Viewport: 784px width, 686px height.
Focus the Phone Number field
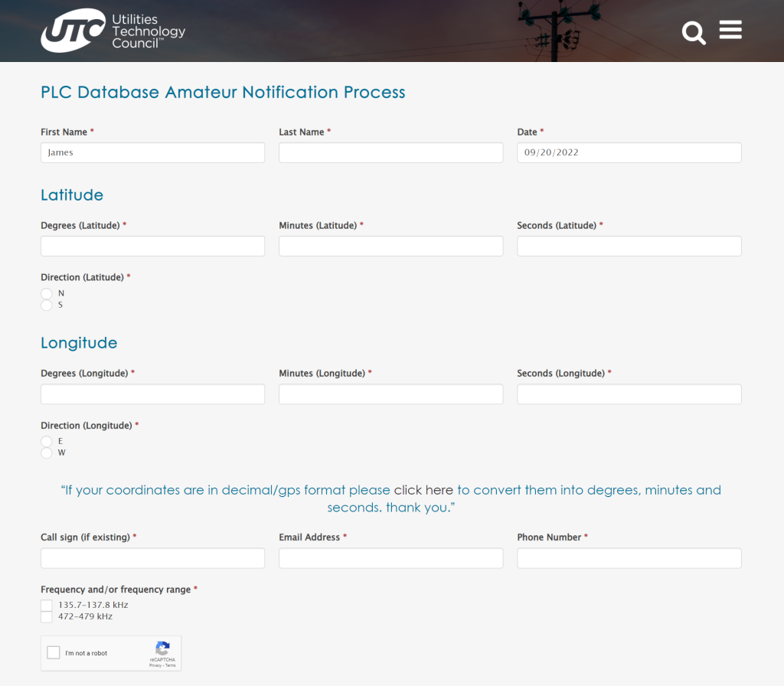[x=629, y=558]
